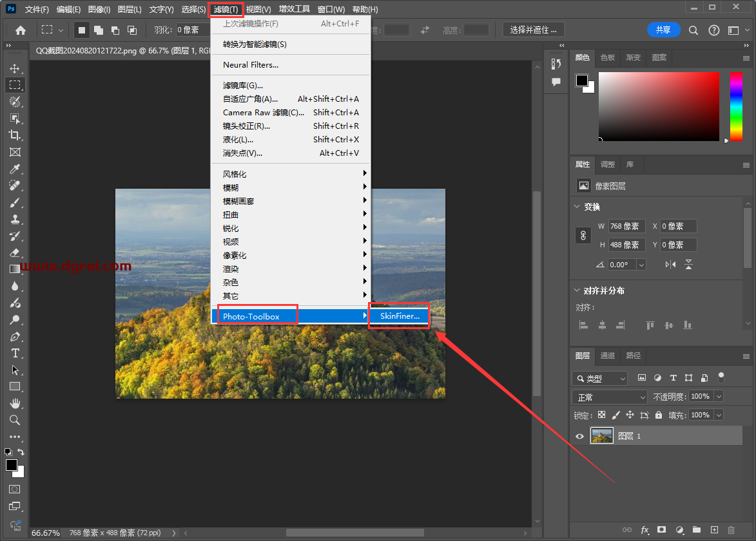Open the blend mode 正常 dropdown
The height and width of the screenshot is (541, 756).
click(609, 397)
